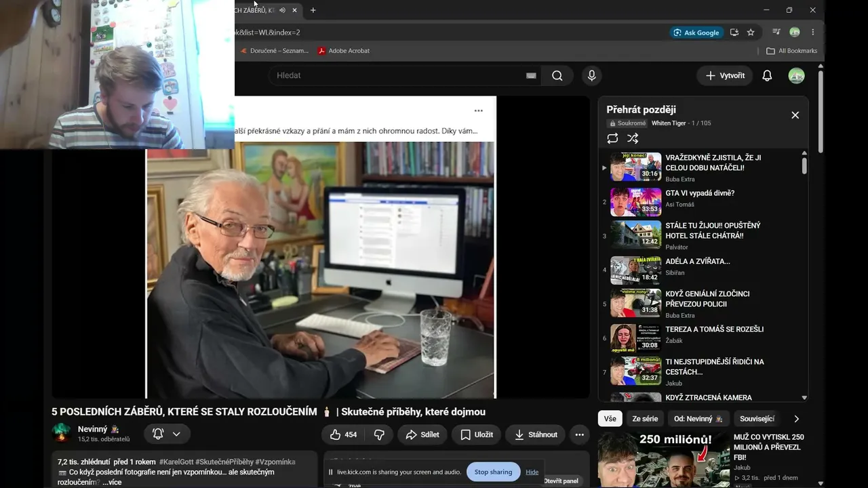Open Chrome media controls icon
Viewport: 868px width, 488px height.
pos(776,33)
